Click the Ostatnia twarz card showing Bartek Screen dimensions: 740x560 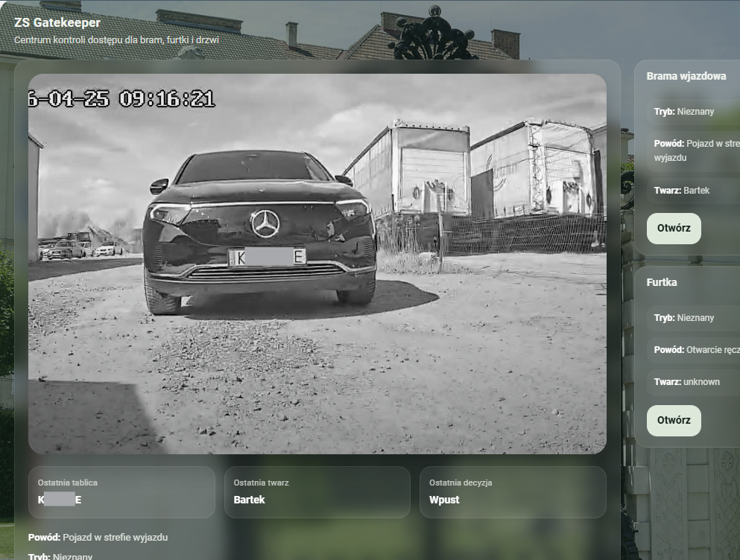317,492
